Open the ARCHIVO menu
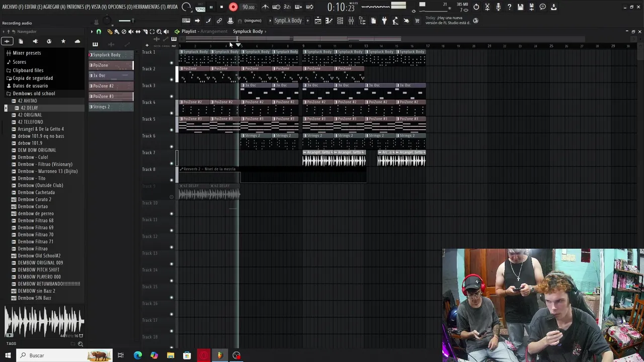The image size is (644, 362). pos(13,7)
